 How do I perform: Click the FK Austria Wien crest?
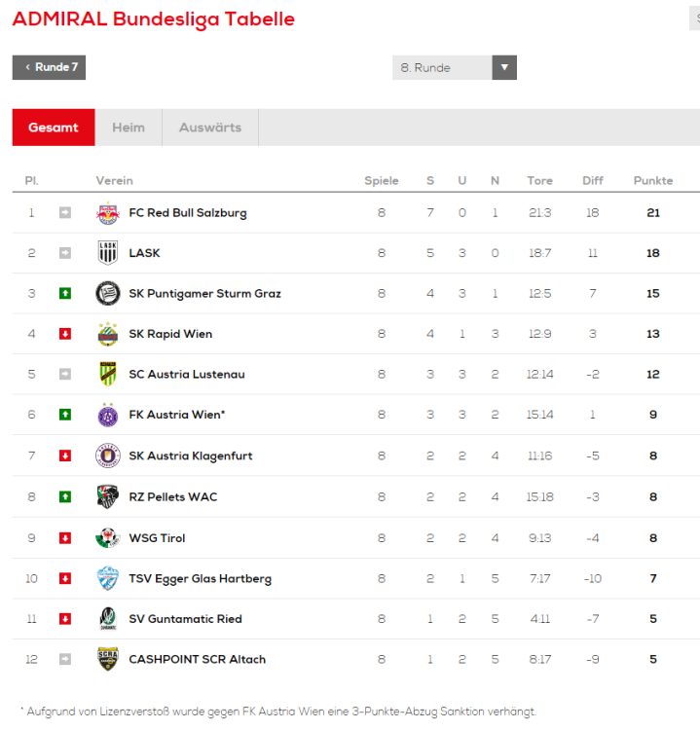pos(107,416)
